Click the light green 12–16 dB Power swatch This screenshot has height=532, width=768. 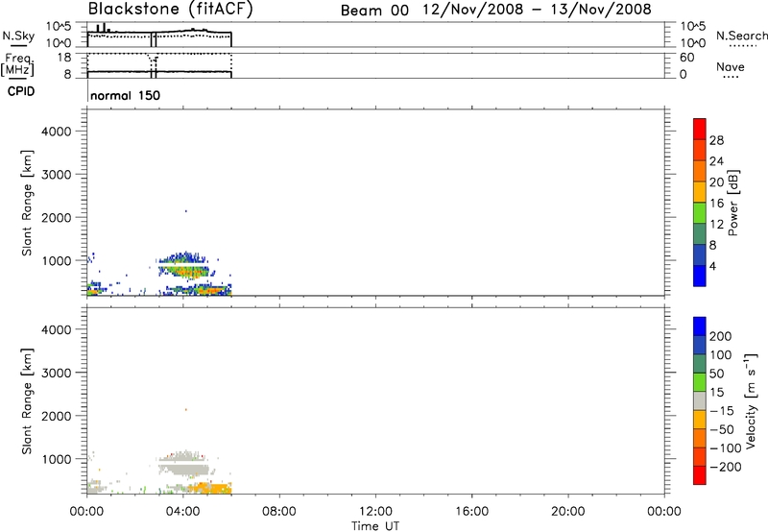point(700,212)
